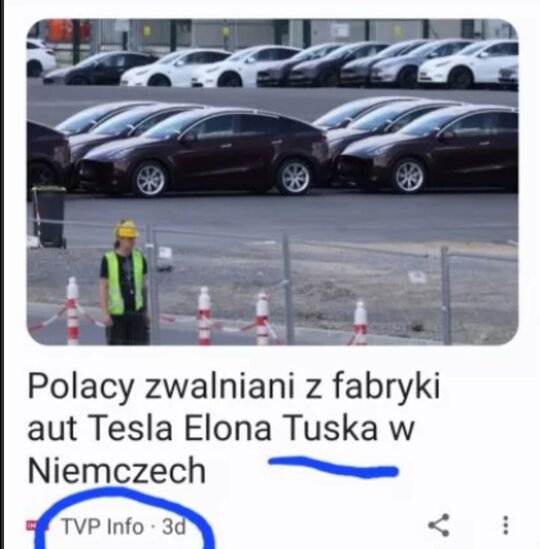Click "Elona Tuska" in the headline text
The image size is (540, 549).
click(281, 428)
